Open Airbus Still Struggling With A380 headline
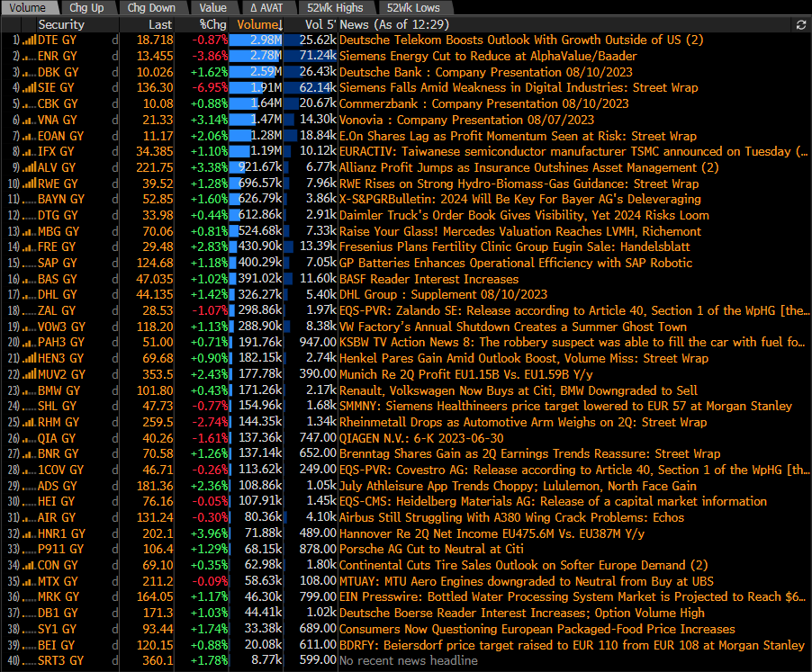This screenshot has height=672, width=812. [511, 518]
